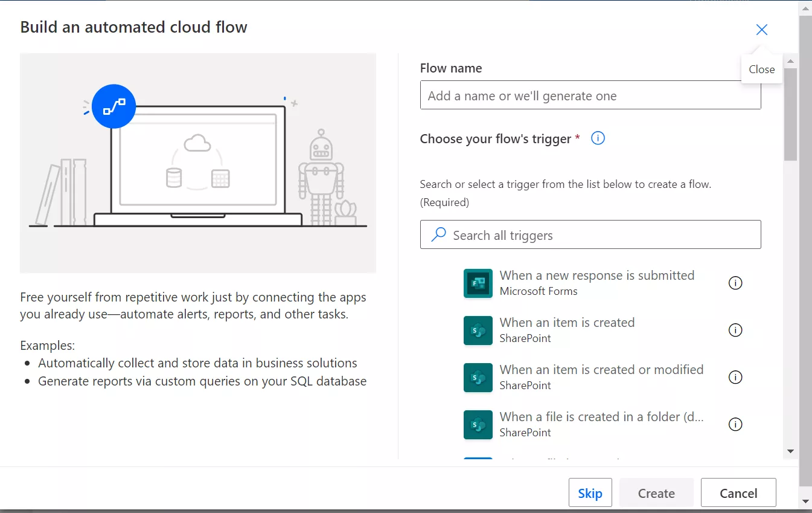Choose 'When a new response is submitted' trigger
Viewport: 812px width, 513px height.
597,276
